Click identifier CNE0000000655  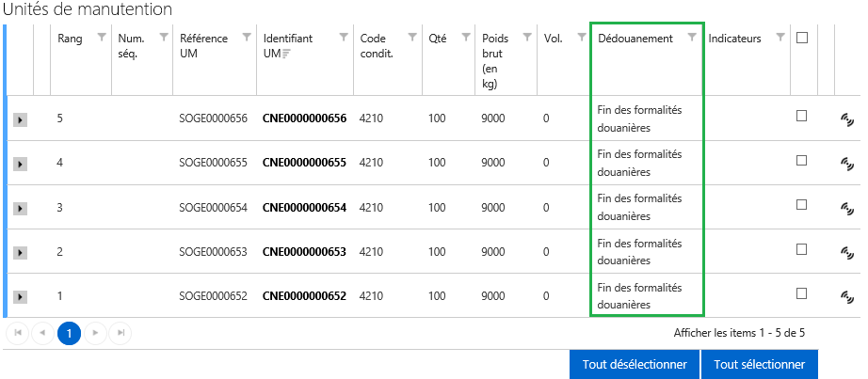point(304,163)
